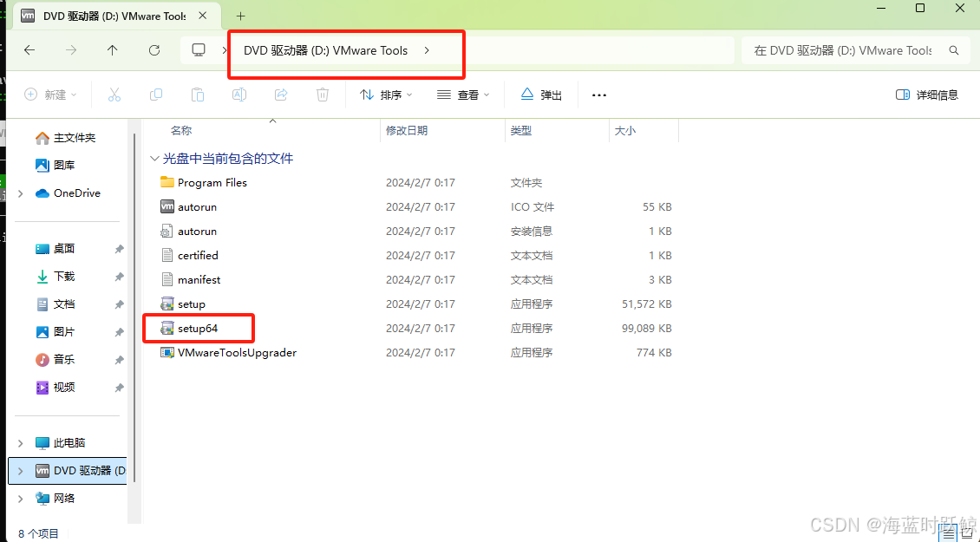980x542 pixels.
Task: Click the 文件夹 type cell
Action: pyautogui.click(x=526, y=182)
